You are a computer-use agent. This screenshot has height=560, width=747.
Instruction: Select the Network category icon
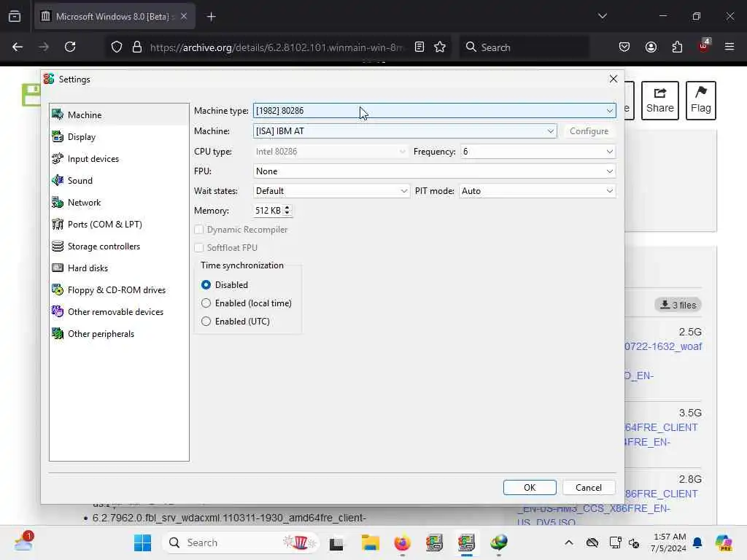58,203
